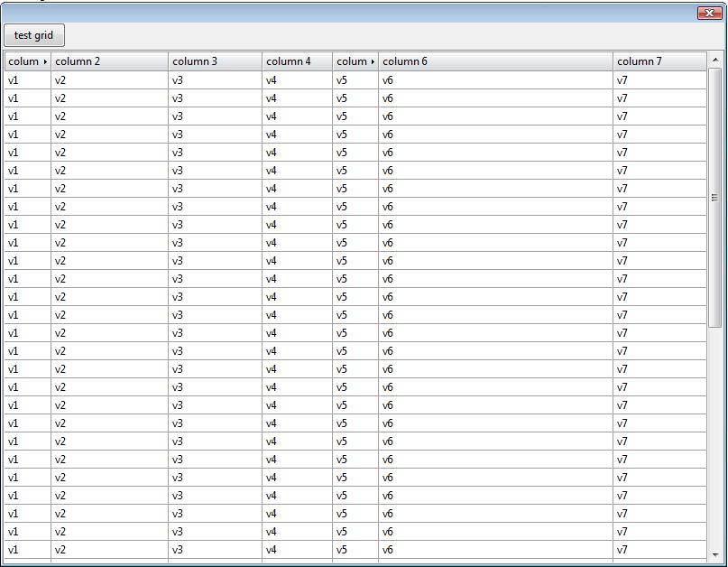Click the truncated arrow on fifth column header
This screenshot has width=728, height=567.
[373, 62]
